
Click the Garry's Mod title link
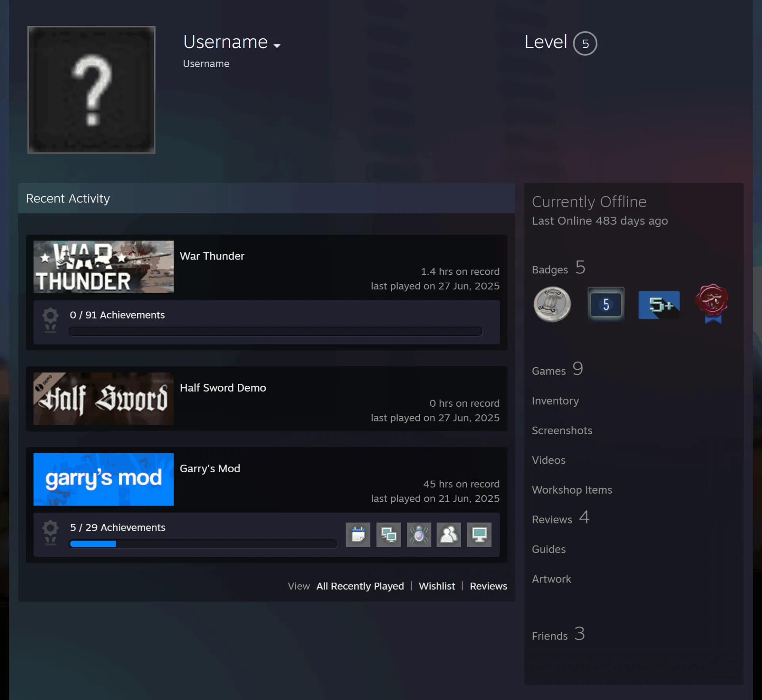tap(210, 469)
